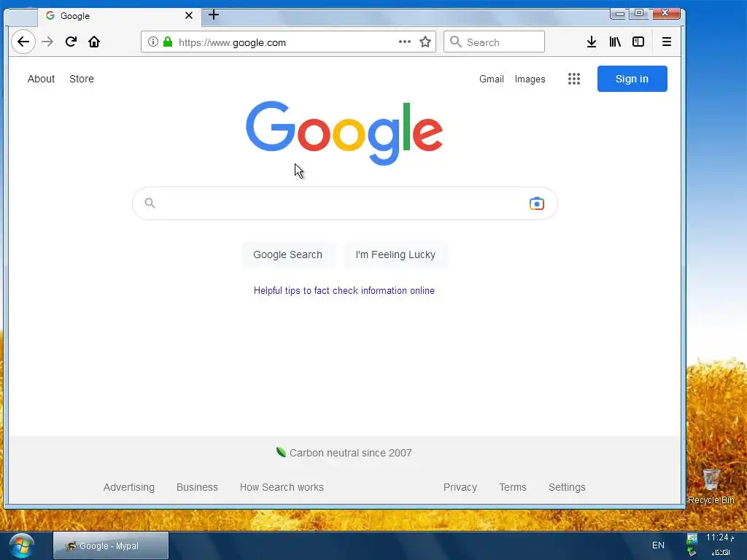Open the Terms footer link

513,487
